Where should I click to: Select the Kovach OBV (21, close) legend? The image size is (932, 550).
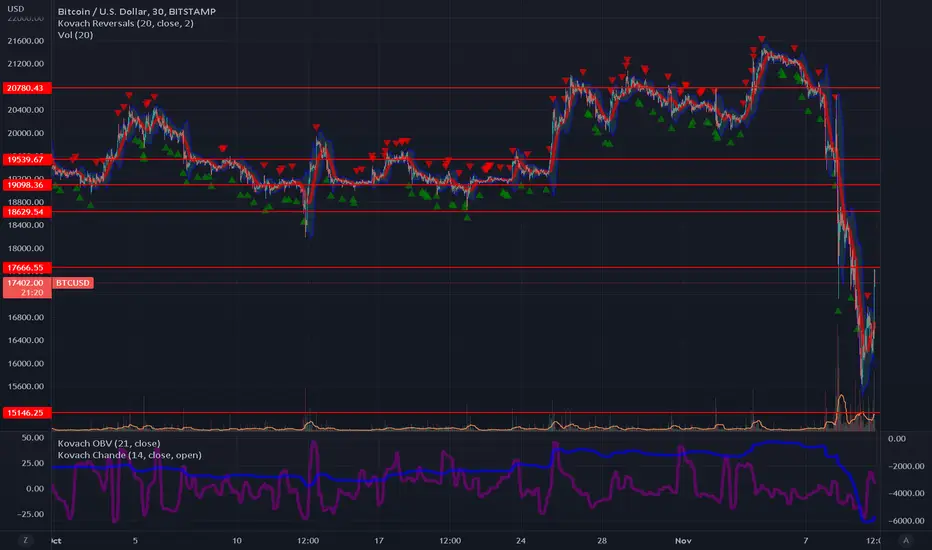click(109, 443)
